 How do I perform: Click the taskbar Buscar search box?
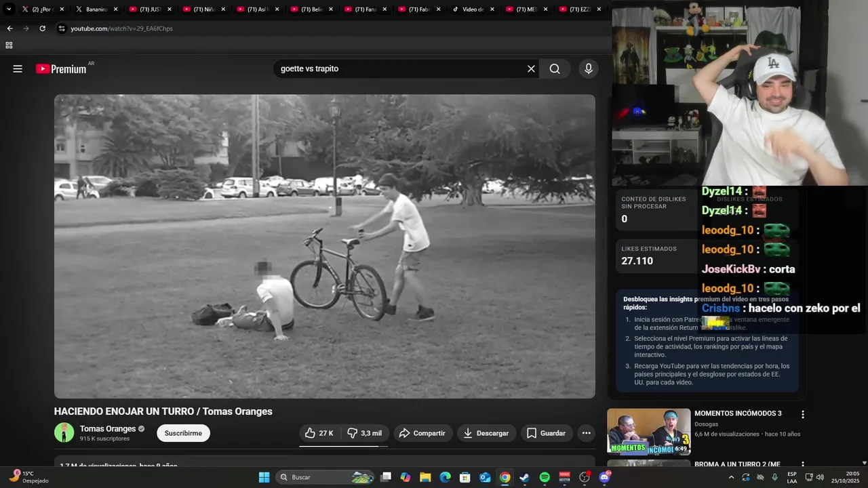click(325, 477)
